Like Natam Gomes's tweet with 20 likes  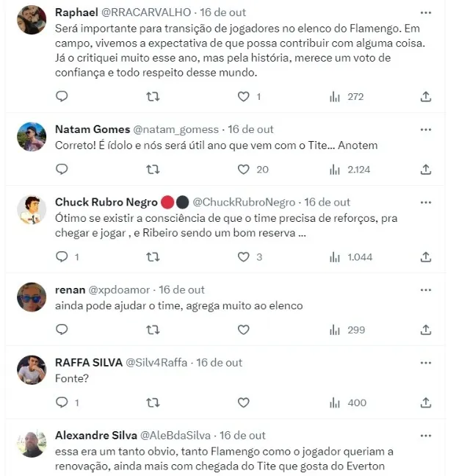(x=244, y=169)
